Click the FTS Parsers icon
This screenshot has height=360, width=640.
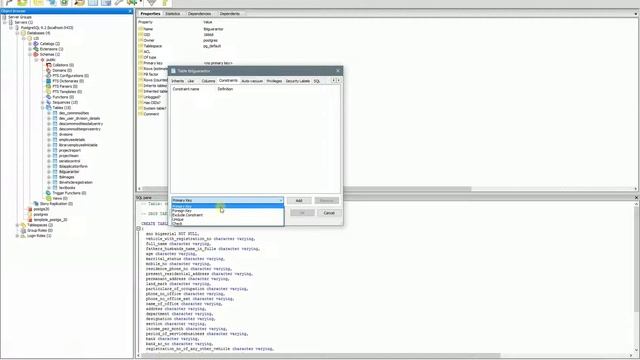tap(49, 86)
